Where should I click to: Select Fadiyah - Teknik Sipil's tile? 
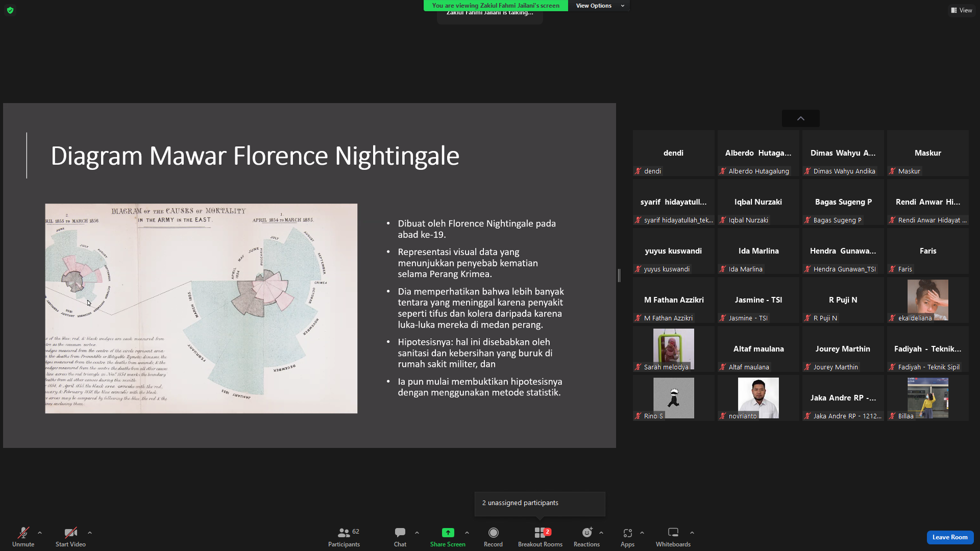tap(928, 349)
